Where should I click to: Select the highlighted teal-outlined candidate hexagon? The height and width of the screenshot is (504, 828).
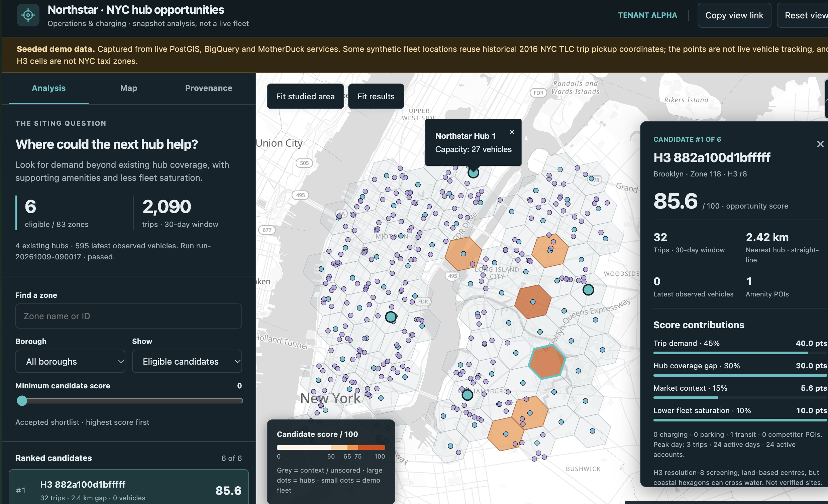547,363
